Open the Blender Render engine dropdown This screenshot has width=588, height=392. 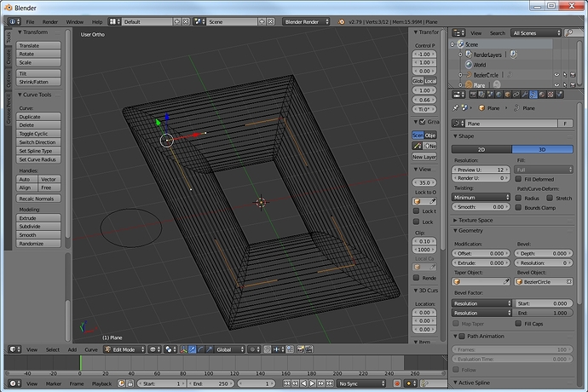tap(306, 22)
